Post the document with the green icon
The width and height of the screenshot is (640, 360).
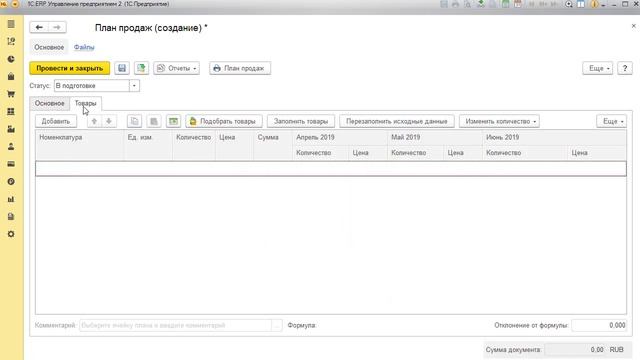pyautogui.click(x=141, y=68)
